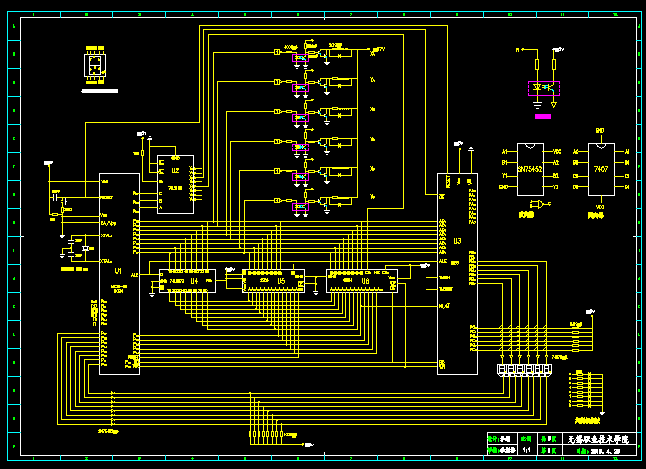This screenshot has height=469, width=646.
Task: Click the crystal oscillator symbol near XTAL pins
Action: tap(85, 248)
